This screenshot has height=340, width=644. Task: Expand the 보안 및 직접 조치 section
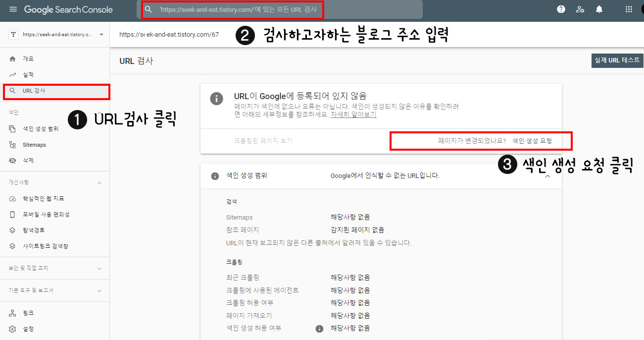(99, 269)
